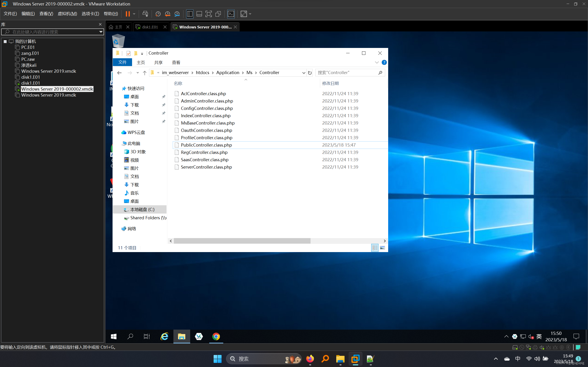Open the 查看 ribbon tab in Explorer
This screenshot has height=367, width=588.
tap(176, 63)
